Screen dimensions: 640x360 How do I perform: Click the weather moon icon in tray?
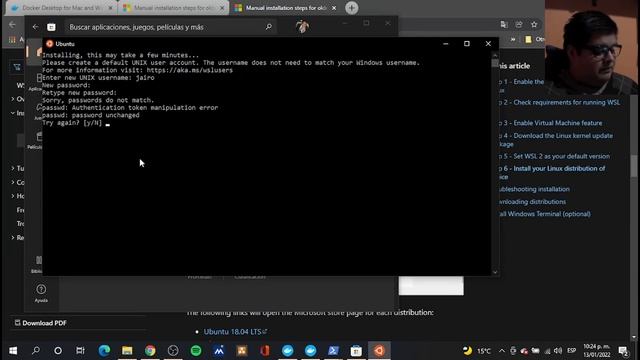(x=468, y=351)
